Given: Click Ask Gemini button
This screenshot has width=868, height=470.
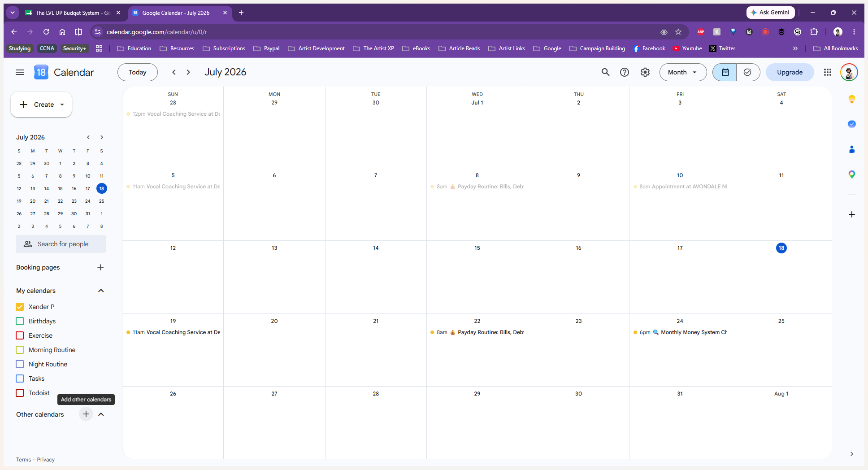Looking at the screenshot, I should [770, 13].
